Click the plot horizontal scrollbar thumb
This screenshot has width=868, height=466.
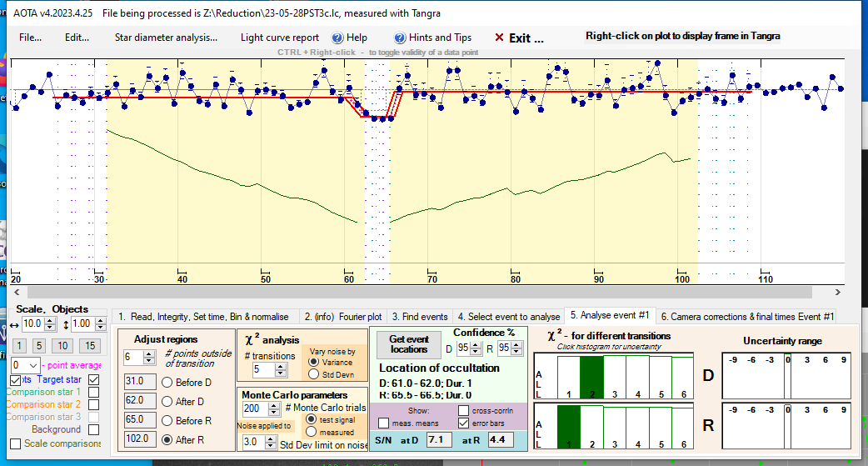pyautogui.click(x=420, y=292)
